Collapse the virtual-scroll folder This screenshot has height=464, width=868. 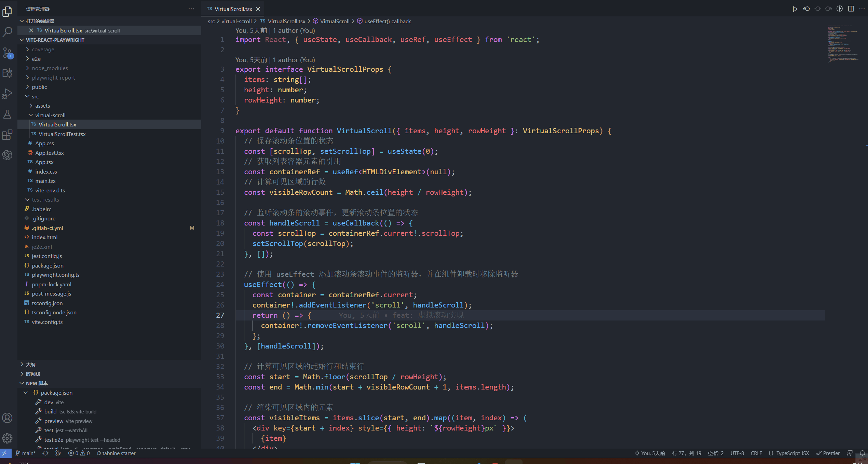(50, 115)
